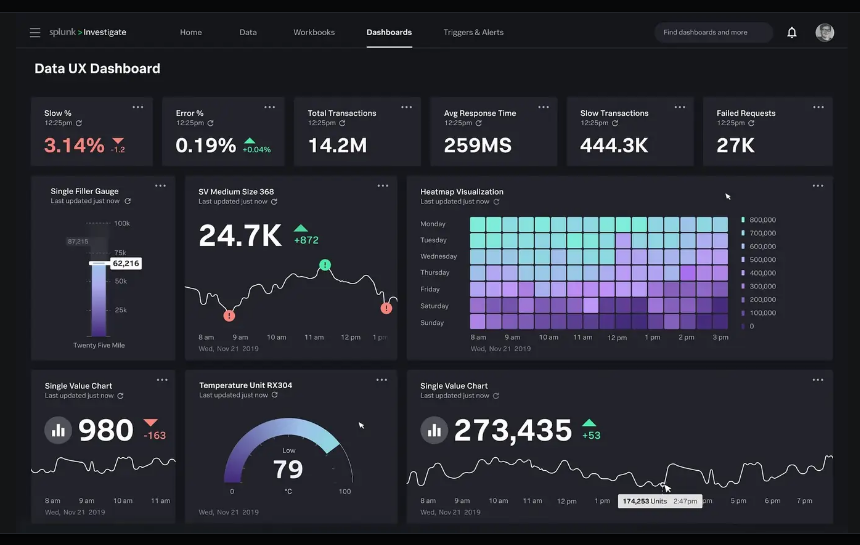The height and width of the screenshot is (545, 860).
Task: Click the 259MS response time value
Action: [x=478, y=145]
